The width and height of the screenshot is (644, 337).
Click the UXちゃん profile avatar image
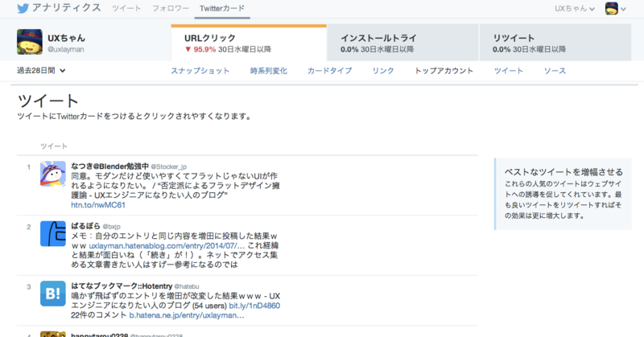pos(30,42)
